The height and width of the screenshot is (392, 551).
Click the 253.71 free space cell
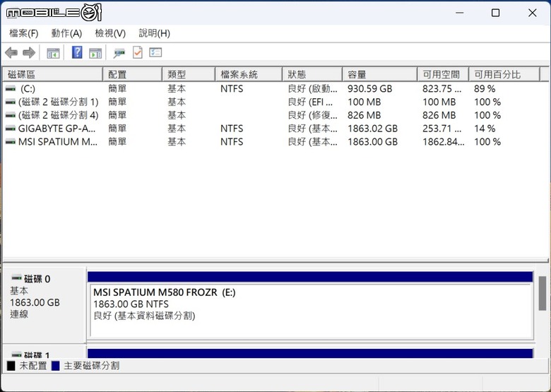click(x=442, y=129)
